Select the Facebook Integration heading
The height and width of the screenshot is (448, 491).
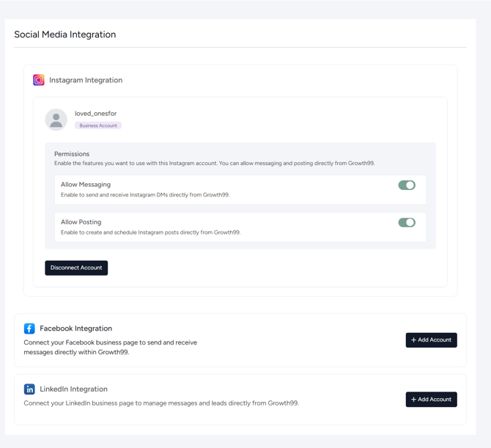75,328
